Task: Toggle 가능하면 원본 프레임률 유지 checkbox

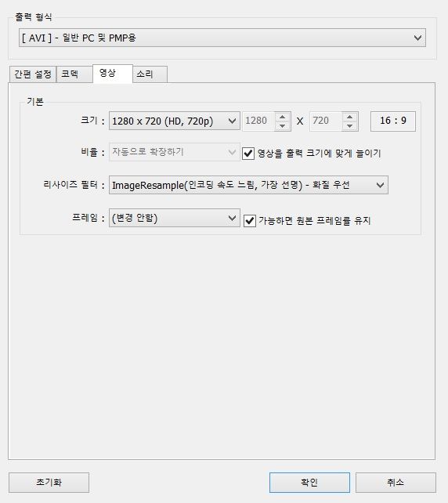Action: [x=250, y=221]
